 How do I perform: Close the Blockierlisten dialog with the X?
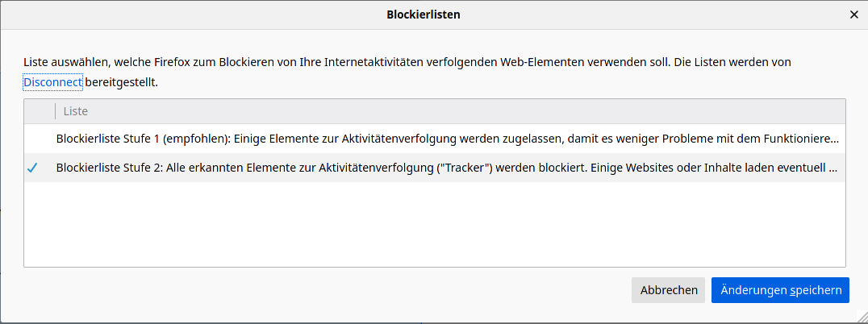coord(854,15)
